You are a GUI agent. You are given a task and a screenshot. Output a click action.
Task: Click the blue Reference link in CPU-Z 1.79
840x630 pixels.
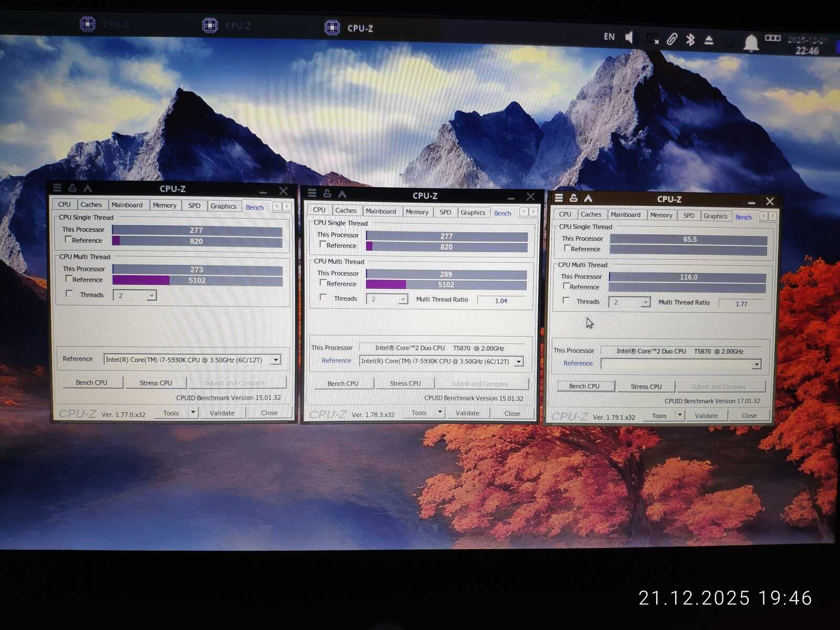(578, 363)
